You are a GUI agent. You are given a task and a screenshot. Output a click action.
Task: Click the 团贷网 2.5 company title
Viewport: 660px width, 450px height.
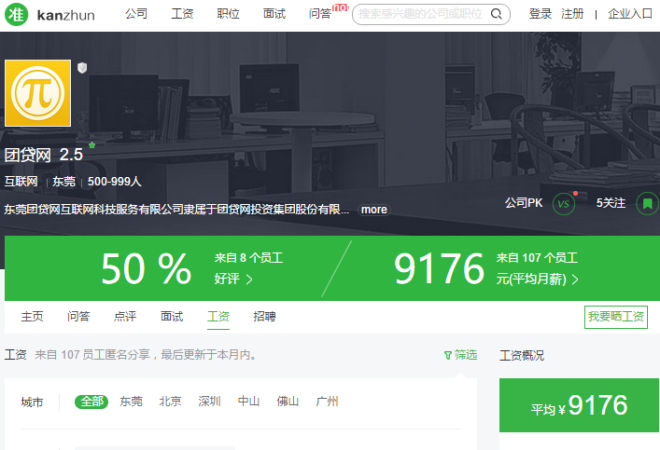tap(44, 155)
